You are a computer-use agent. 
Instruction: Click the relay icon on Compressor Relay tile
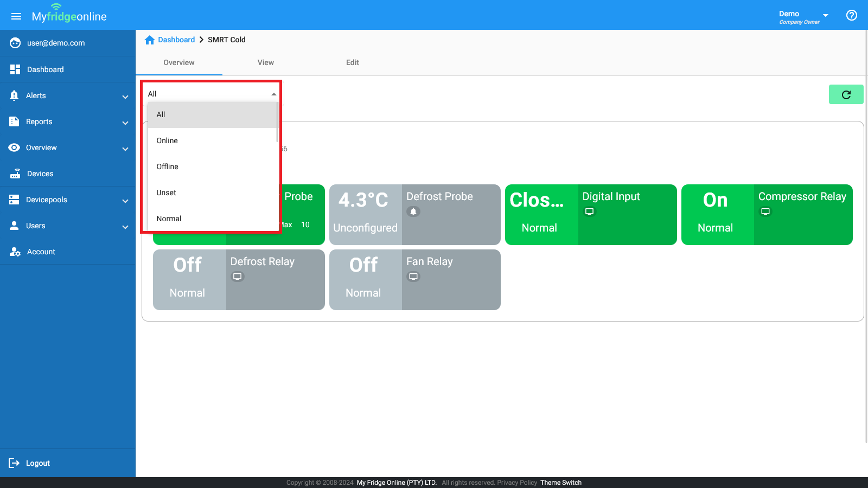pyautogui.click(x=765, y=211)
